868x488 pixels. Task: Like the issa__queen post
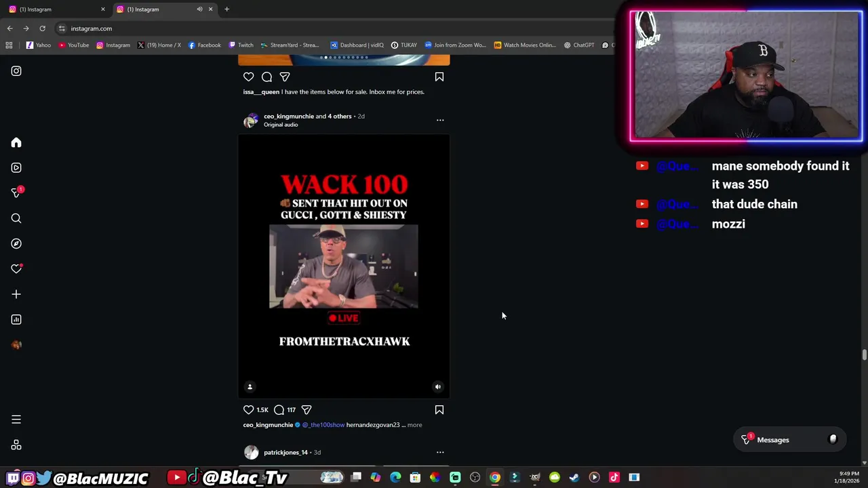pyautogui.click(x=249, y=77)
